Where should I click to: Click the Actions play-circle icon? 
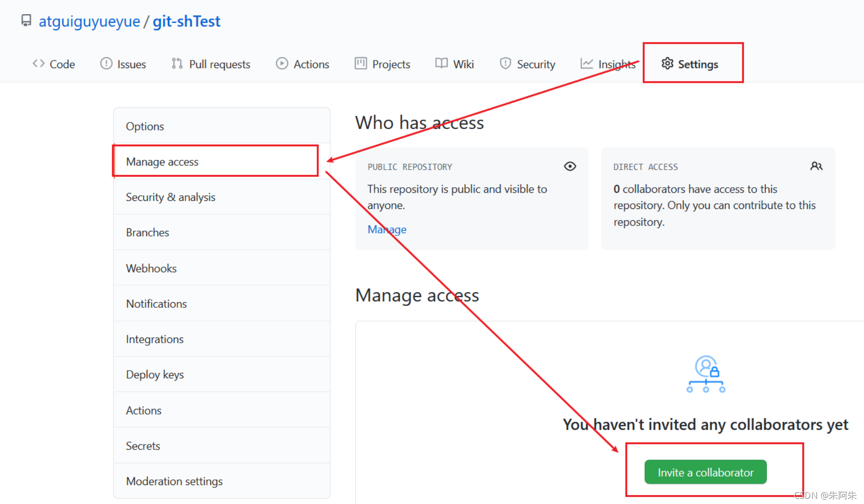(x=282, y=63)
